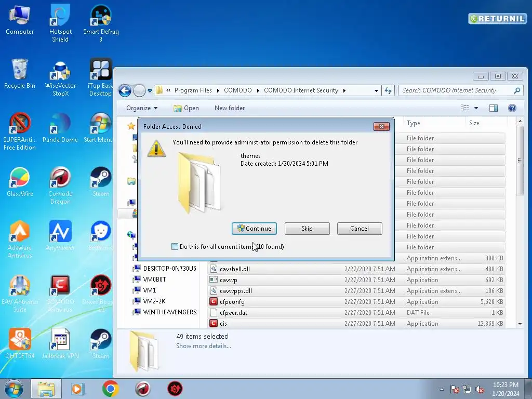Viewport: 532px width, 399px height.
Task: Click New folder in Explorer toolbar
Action: click(x=230, y=108)
